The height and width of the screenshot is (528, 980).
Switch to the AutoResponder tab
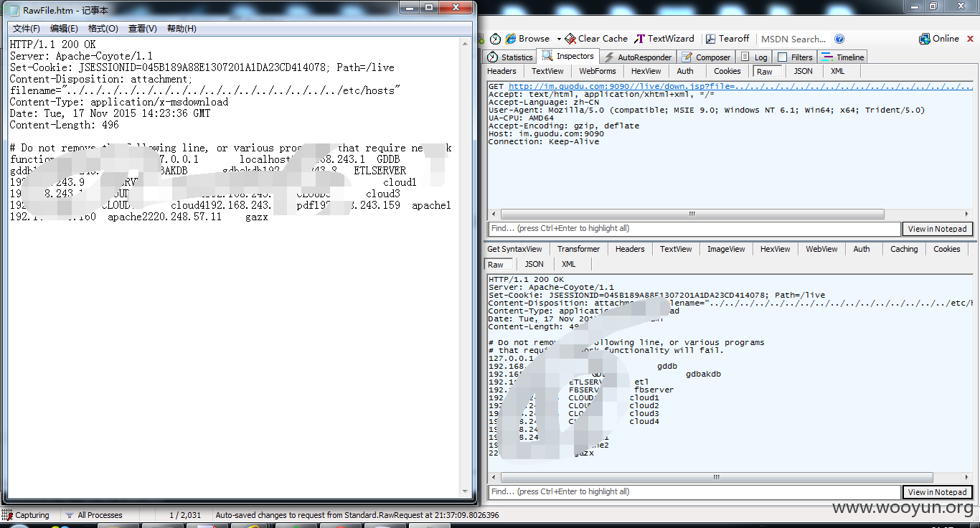(x=638, y=57)
